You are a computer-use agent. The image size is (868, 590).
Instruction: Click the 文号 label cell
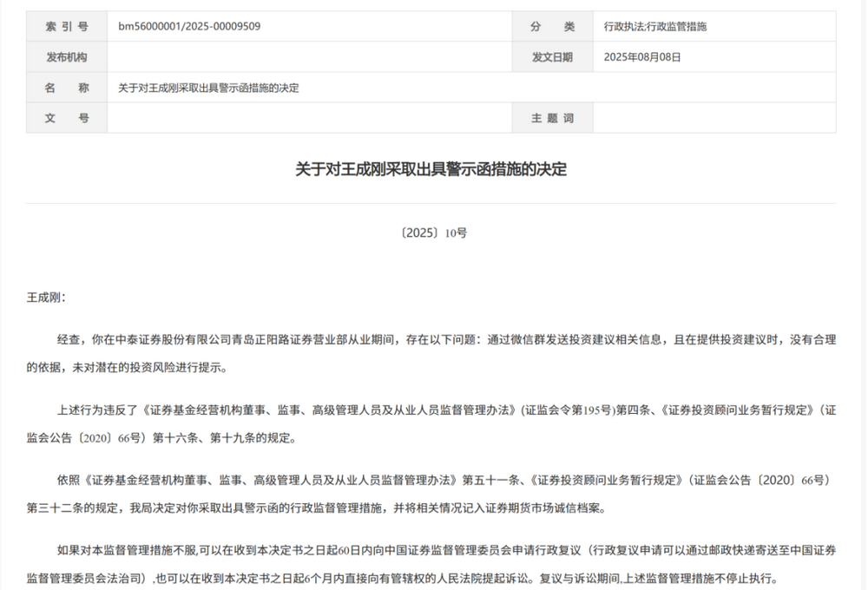pyautogui.click(x=67, y=117)
